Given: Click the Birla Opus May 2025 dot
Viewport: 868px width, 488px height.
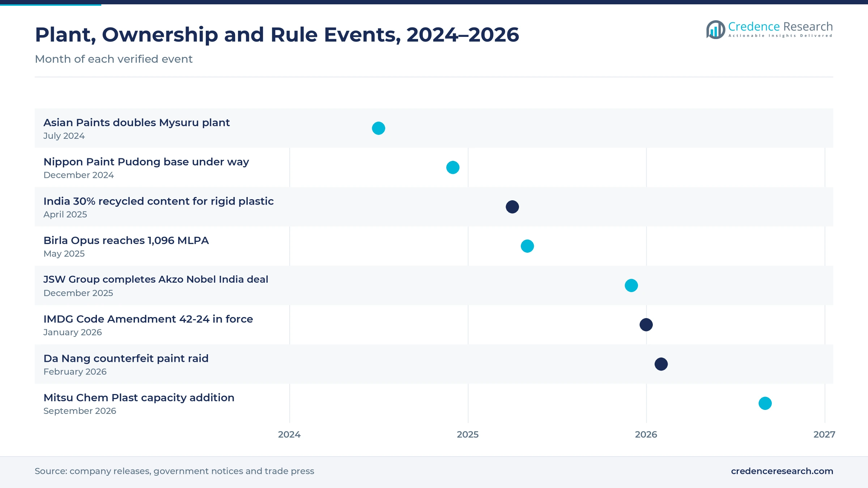Looking at the screenshot, I should pyautogui.click(x=527, y=246).
